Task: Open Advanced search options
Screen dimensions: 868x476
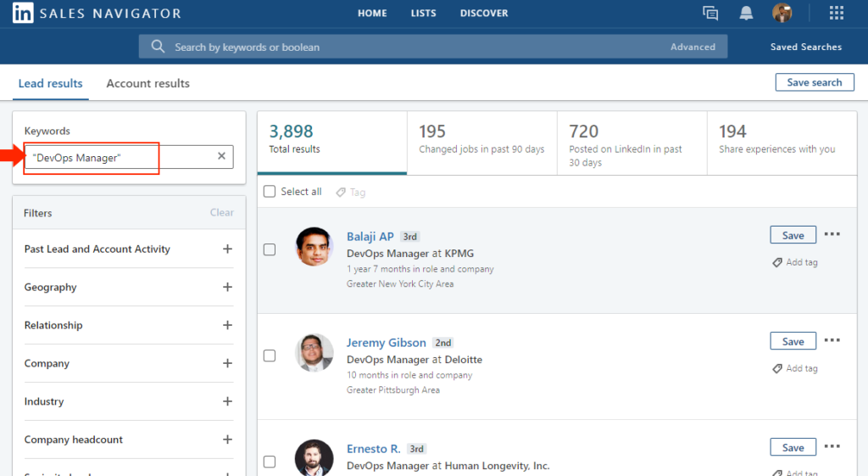Action: tap(693, 48)
